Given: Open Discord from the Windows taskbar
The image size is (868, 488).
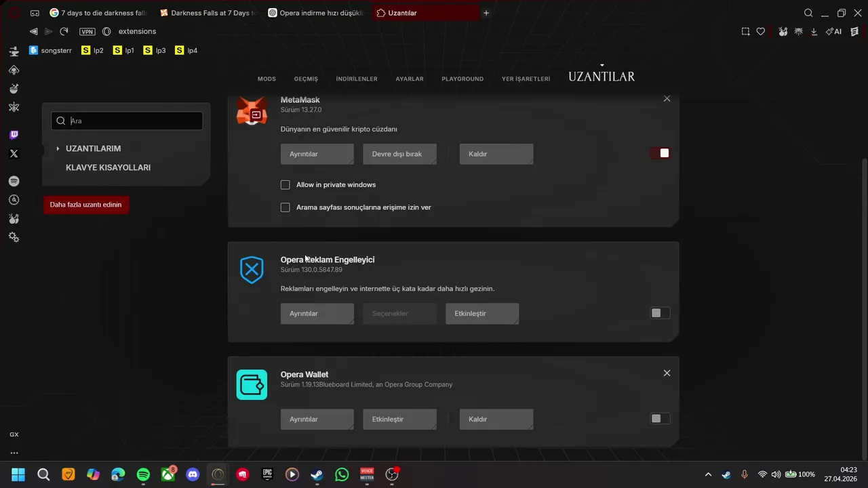Looking at the screenshot, I should pos(193,474).
